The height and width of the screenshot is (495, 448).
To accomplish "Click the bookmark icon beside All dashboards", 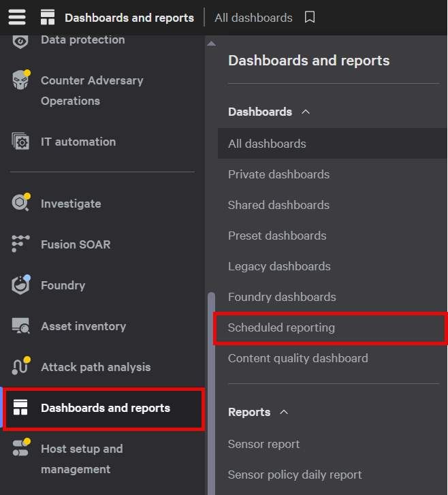I will (310, 18).
